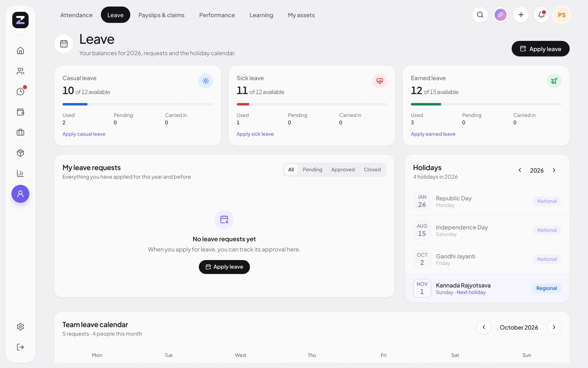Click the 'No leave requests yet' heading
The height and width of the screenshot is (368, 588).
click(224, 239)
